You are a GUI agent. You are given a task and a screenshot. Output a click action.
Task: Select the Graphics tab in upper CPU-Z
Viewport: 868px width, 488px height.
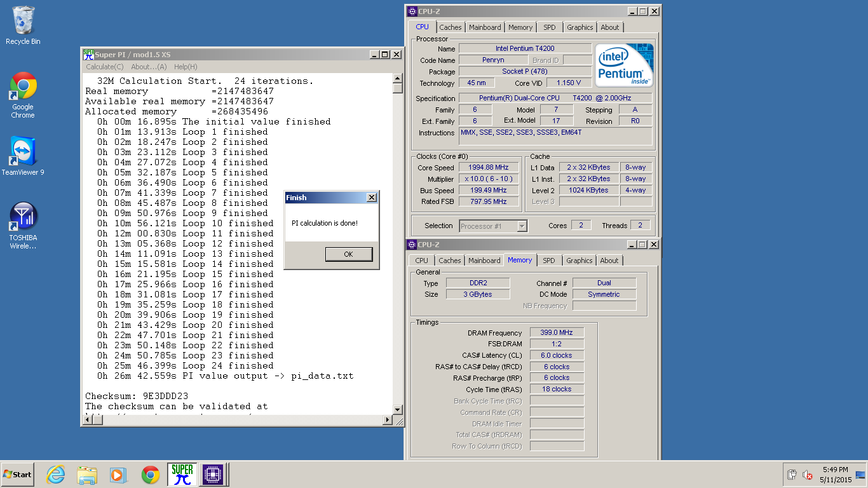pos(580,27)
